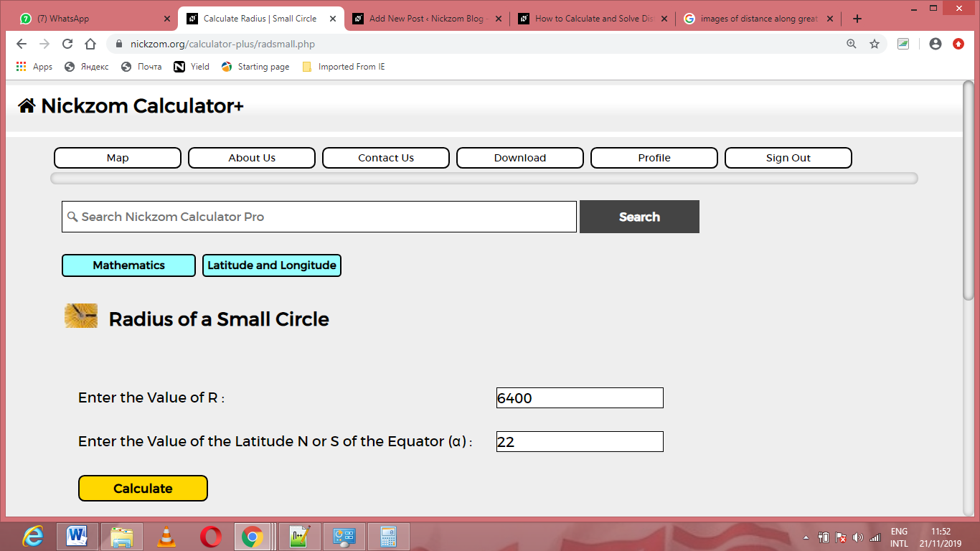980x551 pixels.
Task: Go to About Us
Action: 252,158
